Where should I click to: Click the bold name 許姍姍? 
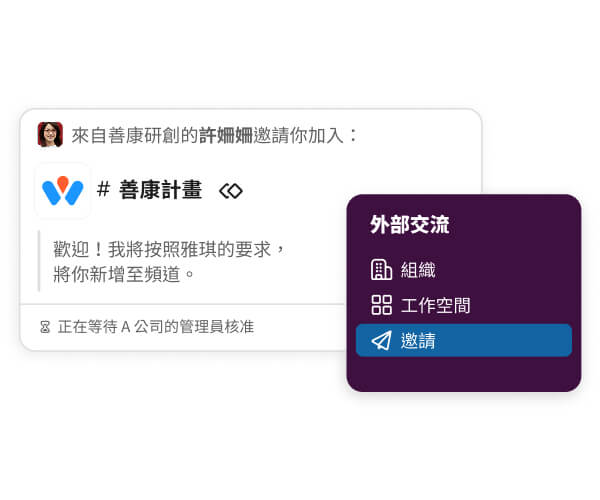226,135
